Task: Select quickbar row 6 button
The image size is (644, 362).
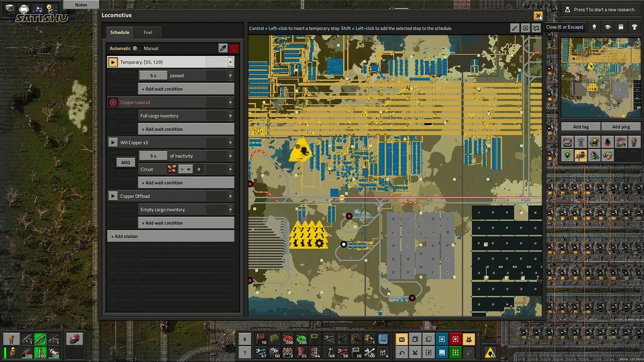Action: (245, 339)
